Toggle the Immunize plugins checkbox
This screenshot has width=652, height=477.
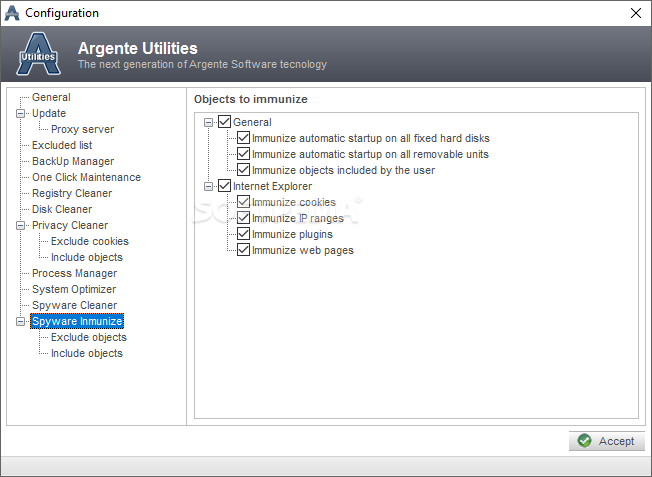click(243, 234)
